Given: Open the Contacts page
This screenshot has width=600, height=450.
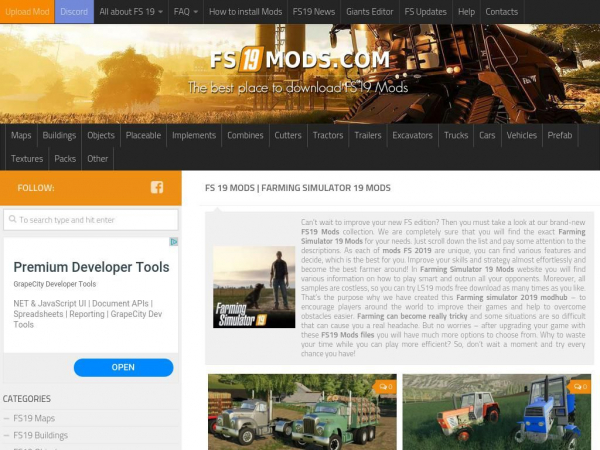Looking at the screenshot, I should [x=502, y=12].
